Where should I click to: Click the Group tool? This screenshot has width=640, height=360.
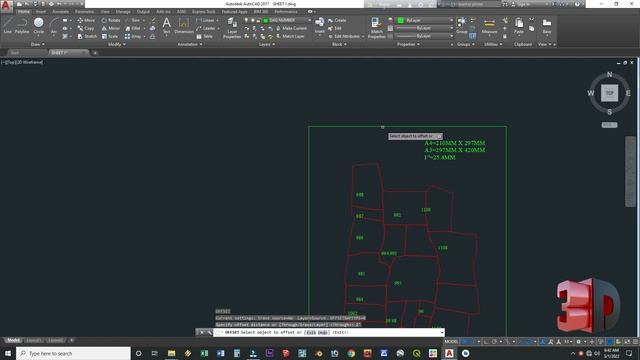point(462,25)
